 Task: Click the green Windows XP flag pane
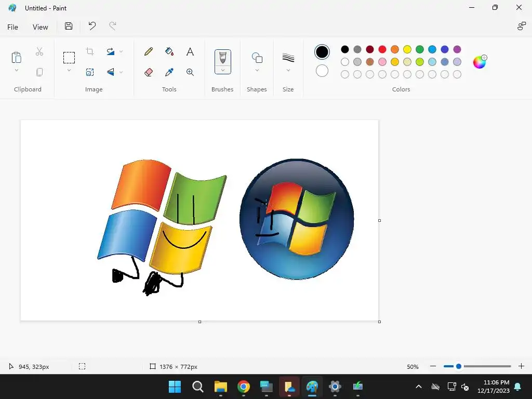[195, 198]
